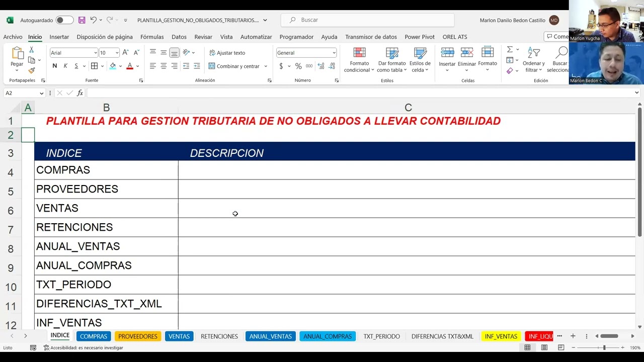Open Combinar y centrar dropdown arrow
Viewport: 644px width, 362px height.
[x=266, y=66]
